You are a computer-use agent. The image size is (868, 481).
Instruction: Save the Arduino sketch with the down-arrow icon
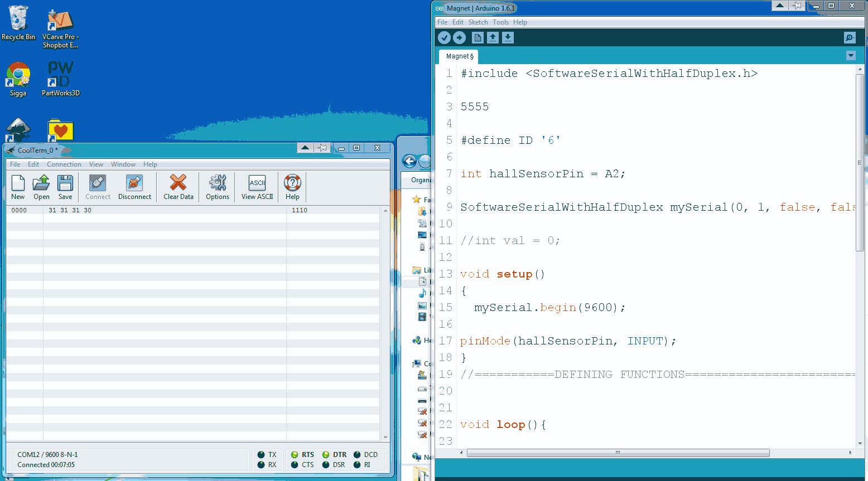point(508,37)
